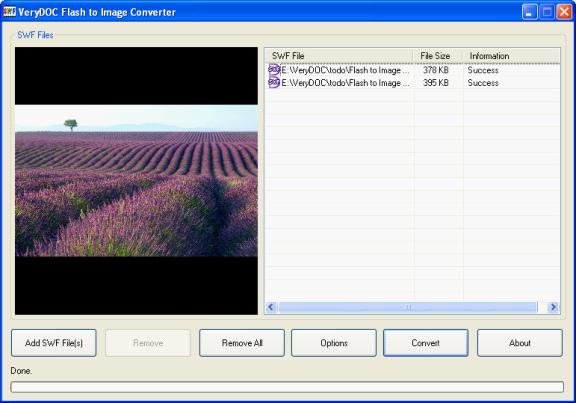Click the left arrow of the horizontal scrollbar
This screenshot has height=403, width=576.
271,307
